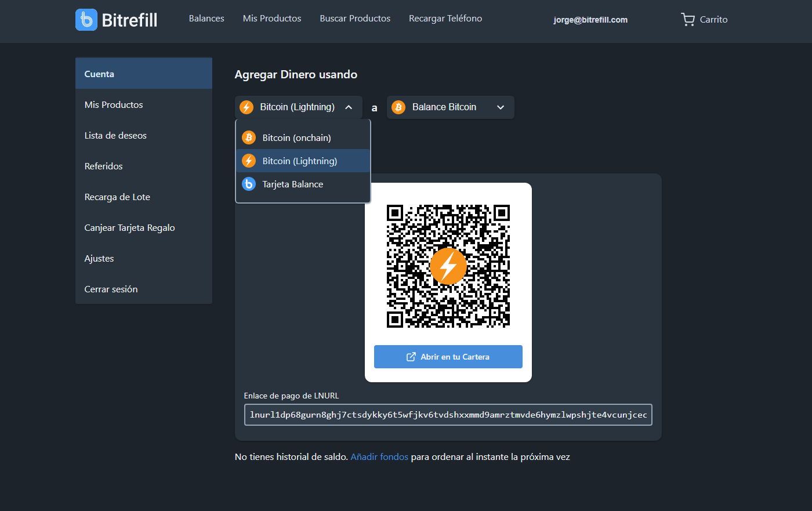This screenshot has height=511, width=812.
Task: Open the shopping cart icon
Action: pos(688,20)
